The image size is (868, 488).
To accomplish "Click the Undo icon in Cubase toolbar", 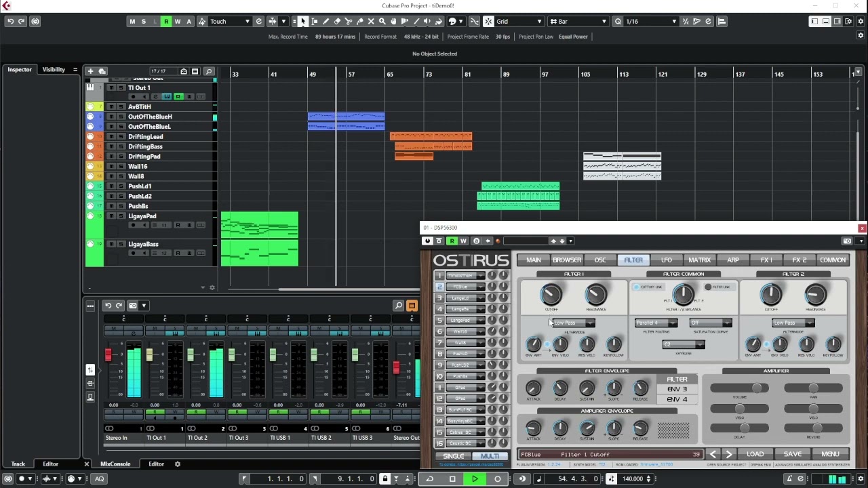I will pos(10,21).
